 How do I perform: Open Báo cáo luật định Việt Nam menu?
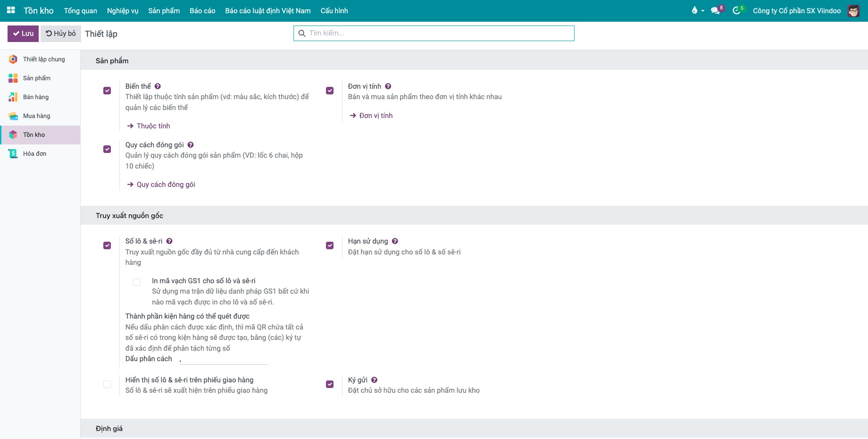coord(268,10)
